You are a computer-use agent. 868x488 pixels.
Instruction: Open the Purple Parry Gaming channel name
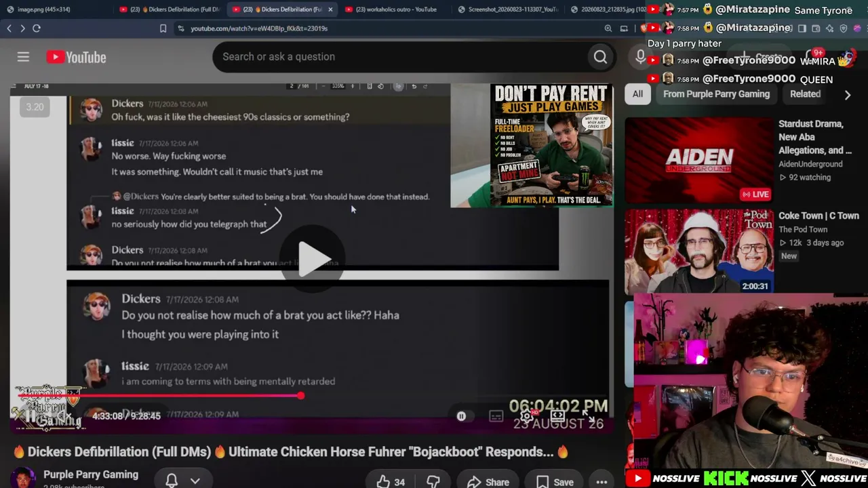(91, 474)
